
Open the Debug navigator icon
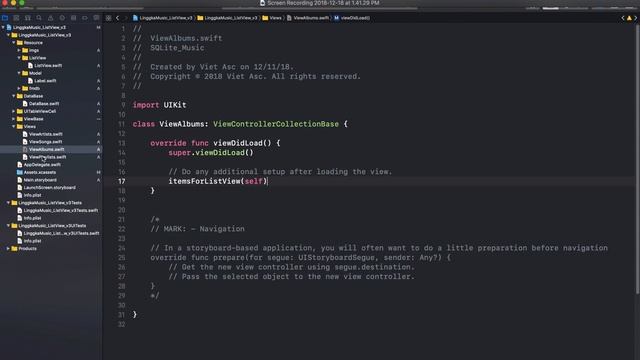(x=73, y=18)
